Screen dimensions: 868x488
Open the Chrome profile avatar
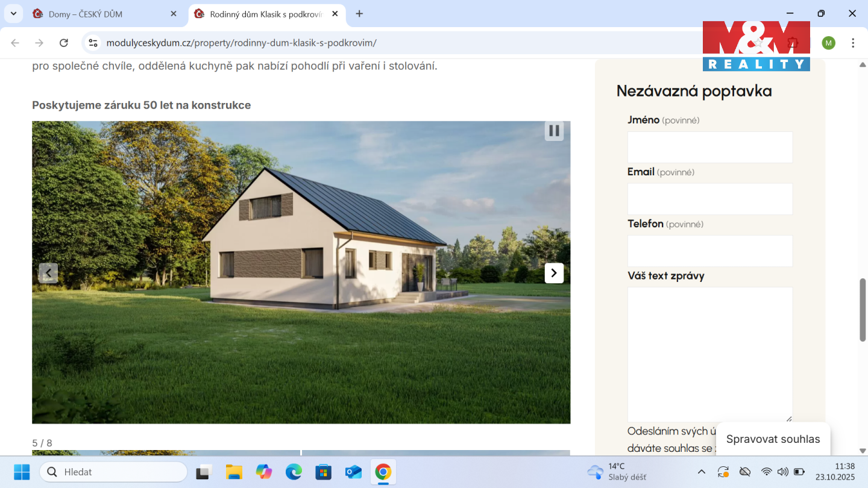point(828,43)
